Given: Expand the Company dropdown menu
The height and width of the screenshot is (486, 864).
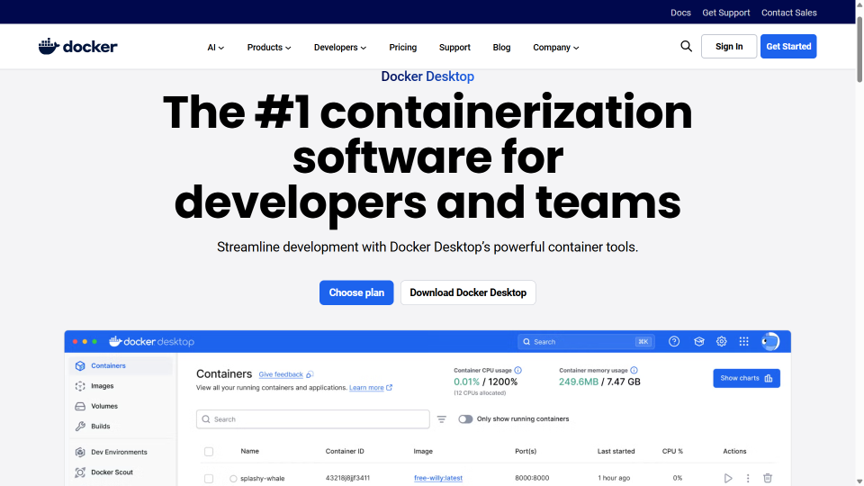Looking at the screenshot, I should coord(556,47).
